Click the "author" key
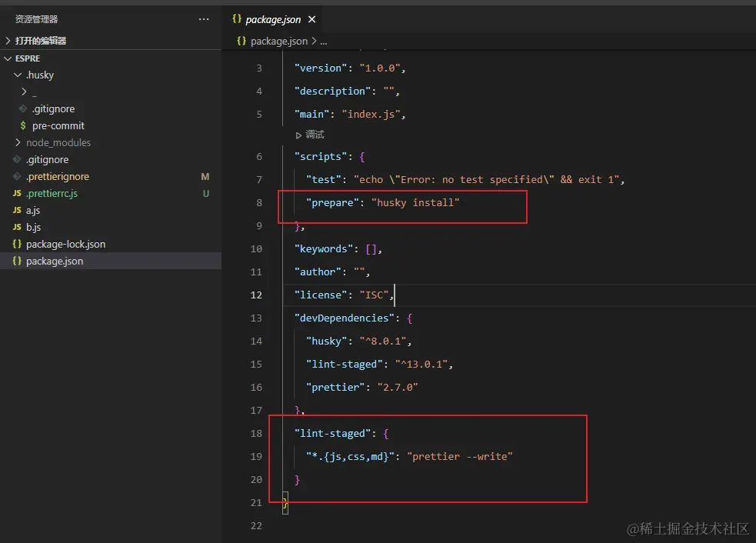 [318, 272]
